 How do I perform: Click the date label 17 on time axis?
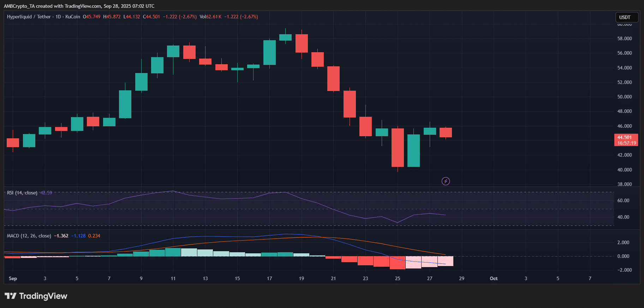point(269,278)
